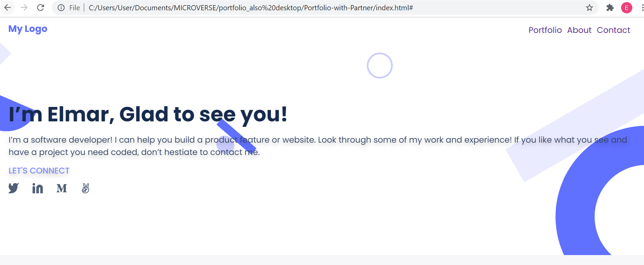Open Chrome's three-dot menu
The width and height of the screenshot is (644, 265).
click(x=642, y=8)
